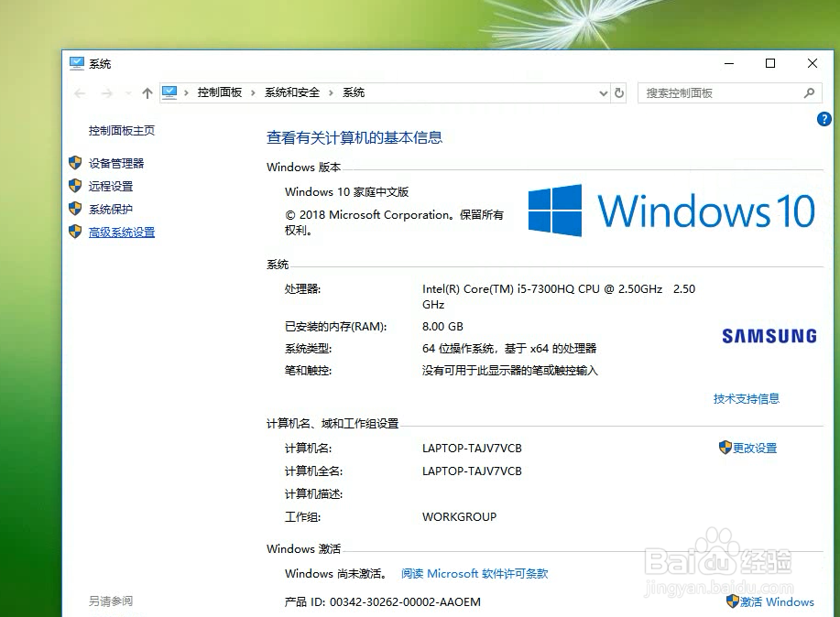Click 激活 Windows link
840x617 pixels.
point(777,602)
